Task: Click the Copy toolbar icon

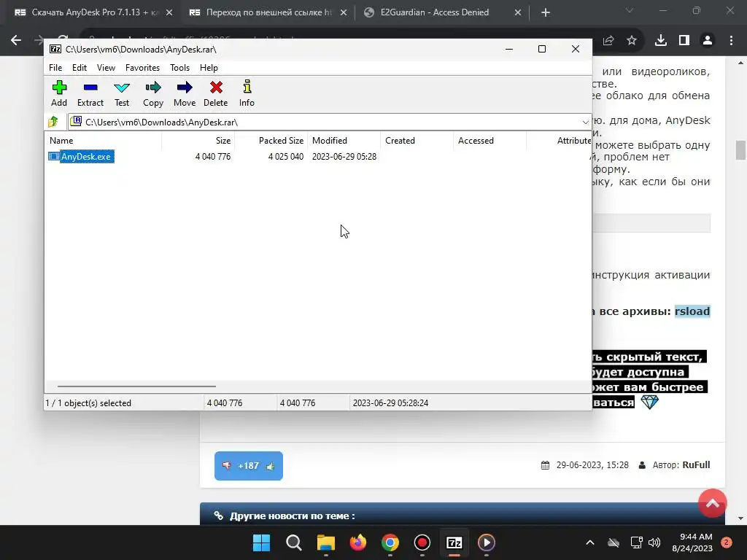Action: (153, 93)
